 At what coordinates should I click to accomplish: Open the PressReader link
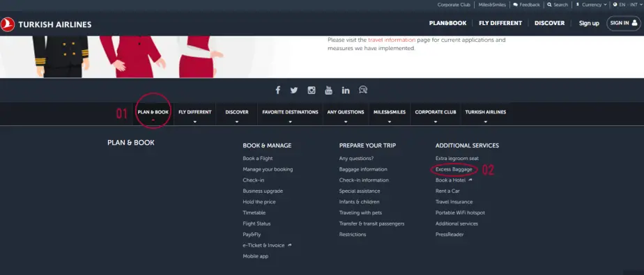point(450,235)
